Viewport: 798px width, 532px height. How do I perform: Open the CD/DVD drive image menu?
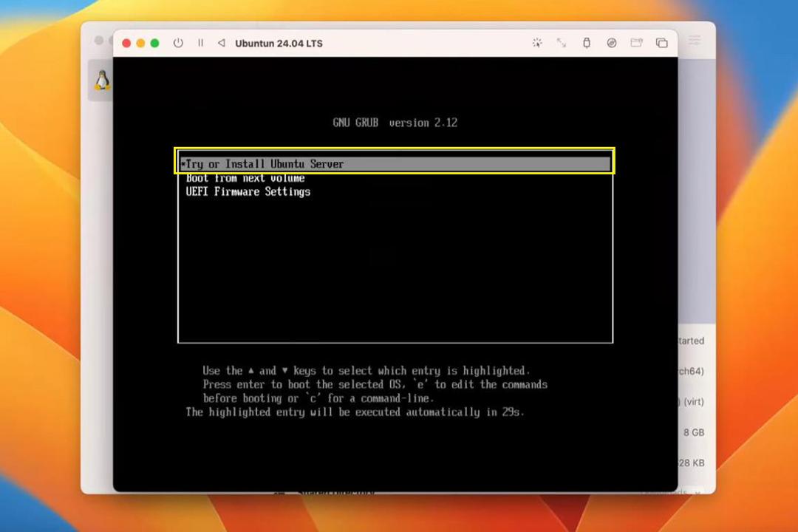click(x=612, y=44)
